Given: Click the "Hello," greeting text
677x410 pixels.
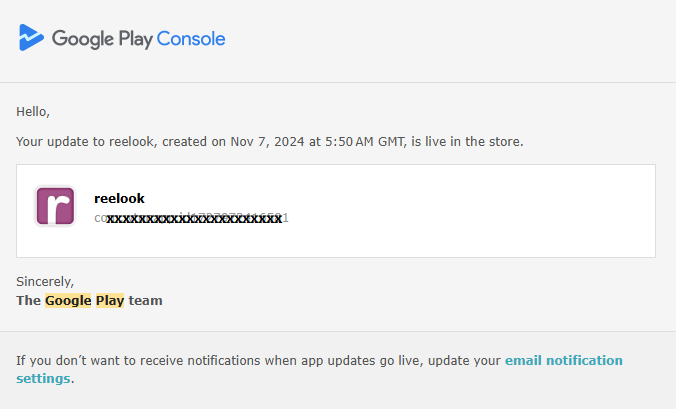Looking at the screenshot, I should coord(33,111).
